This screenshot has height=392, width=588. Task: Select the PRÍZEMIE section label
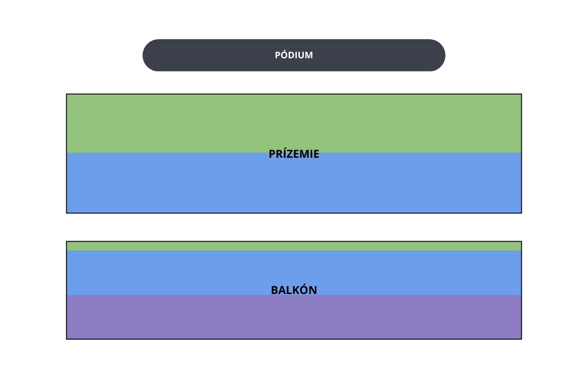tap(294, 154)
